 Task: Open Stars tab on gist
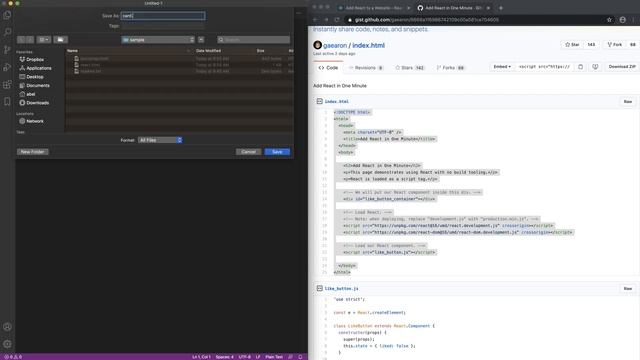pyautogui.click(x=410, y=68)
